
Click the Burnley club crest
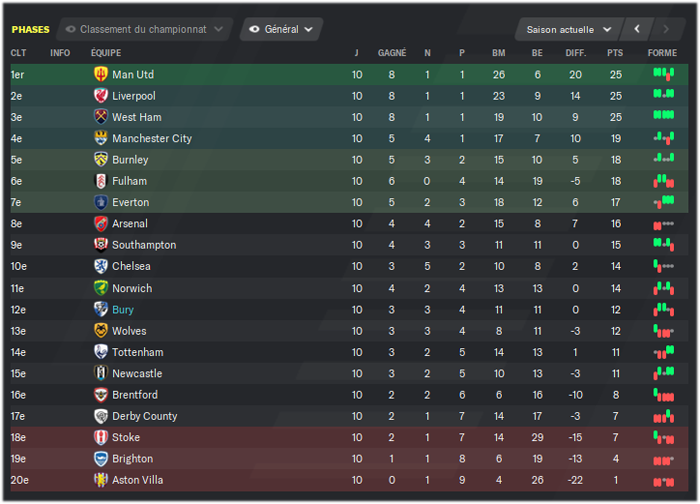pyautogui.click(x=101, y=159)
